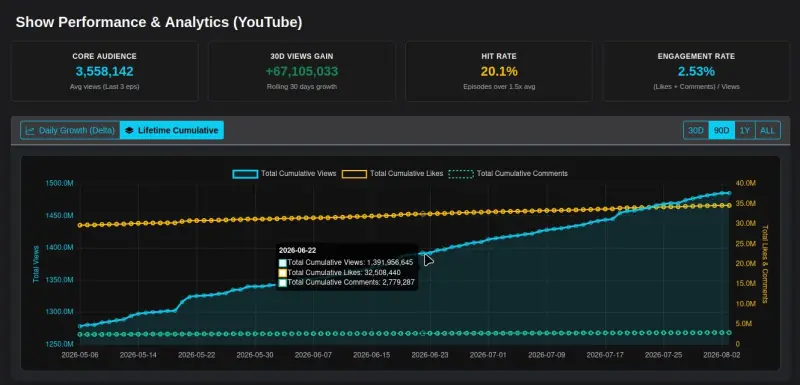Click the 20.1% hit rate value
The image size is (800, 385).
pyautogui.click(x=499, y=71)
